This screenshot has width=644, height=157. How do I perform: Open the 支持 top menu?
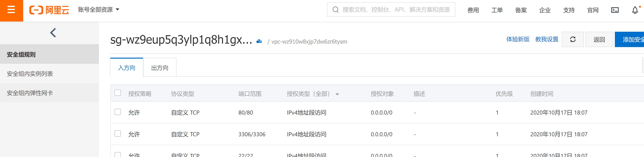coord(569,10)
